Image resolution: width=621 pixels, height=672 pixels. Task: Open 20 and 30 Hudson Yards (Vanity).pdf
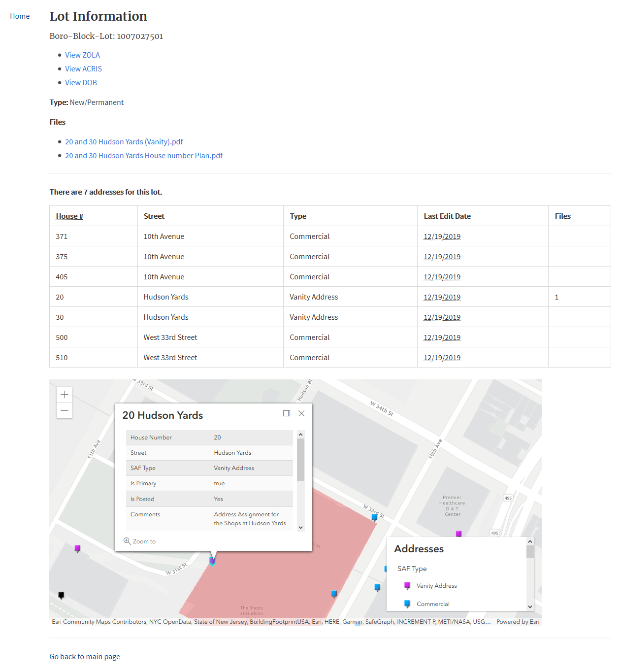coord(124,141)
